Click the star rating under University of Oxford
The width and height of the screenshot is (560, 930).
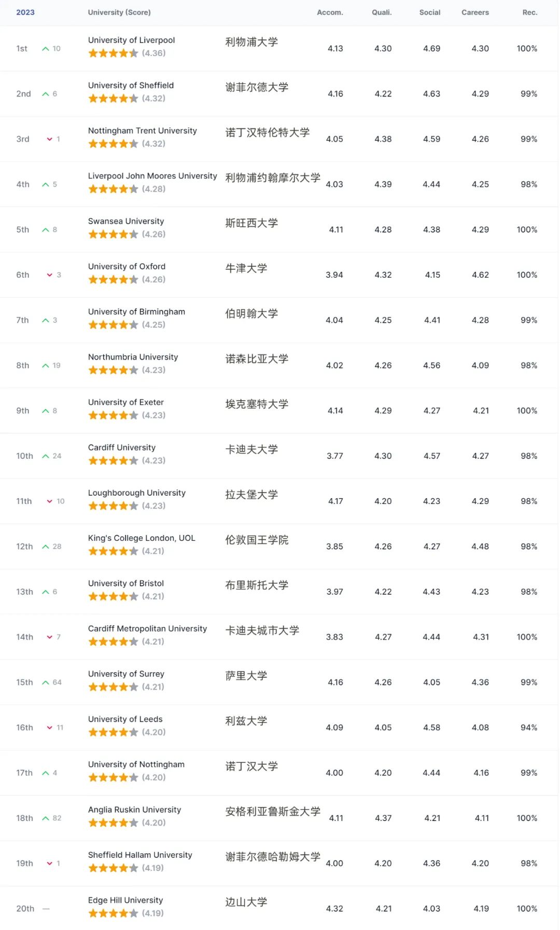click(113, 279)
